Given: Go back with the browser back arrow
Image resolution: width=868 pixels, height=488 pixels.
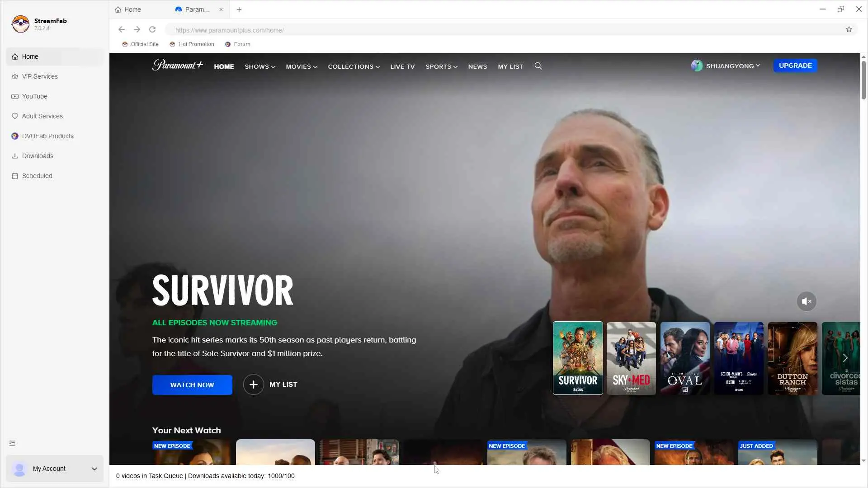Looking at the screenshot, I should pyautogui.click(x=121, y=29).
